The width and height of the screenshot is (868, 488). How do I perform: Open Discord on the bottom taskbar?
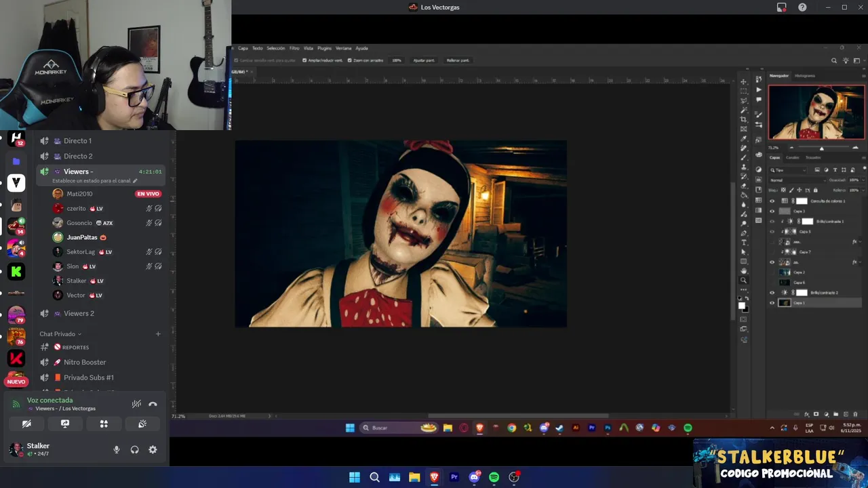click(474, 477)
